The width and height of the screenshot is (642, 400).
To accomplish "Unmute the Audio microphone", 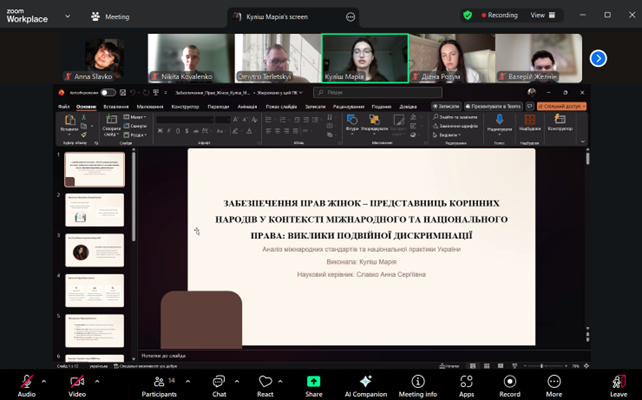I will pos(26,383).
